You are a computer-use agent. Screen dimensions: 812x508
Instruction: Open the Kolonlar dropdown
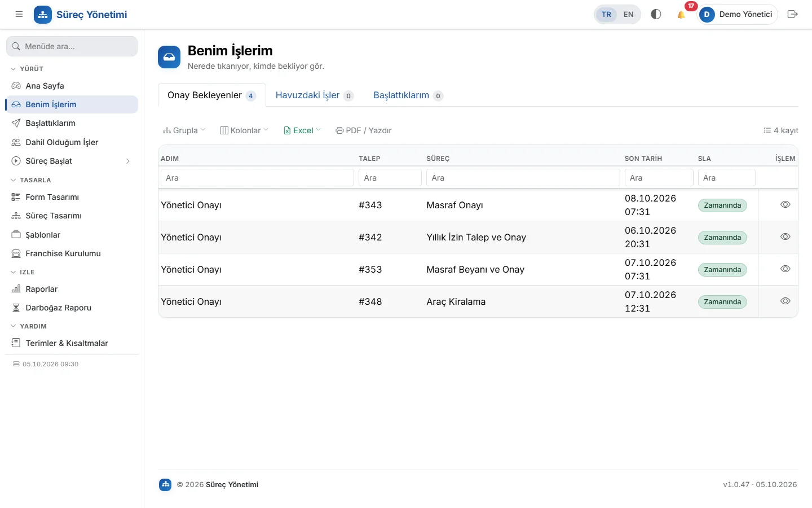[x=244, y=130]
